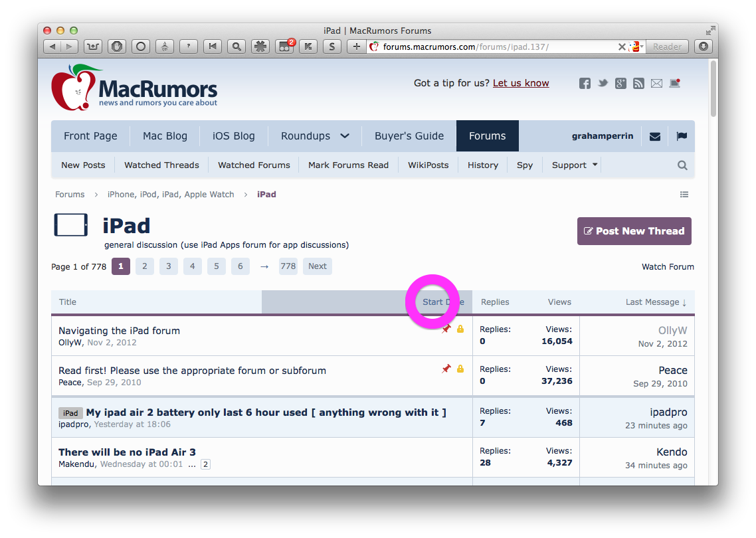756x538 pixels.
Task: Open the Front Page tab
Action: pyautogui.click(x=90, y=136)
